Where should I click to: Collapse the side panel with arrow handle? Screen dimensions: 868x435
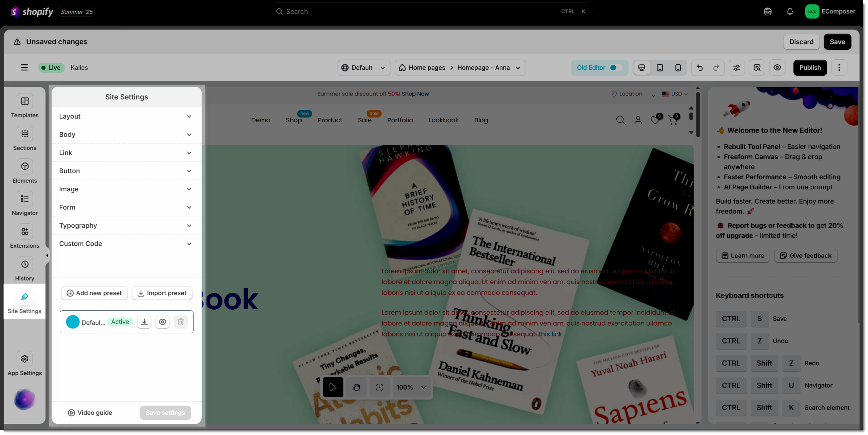[47, 256]
